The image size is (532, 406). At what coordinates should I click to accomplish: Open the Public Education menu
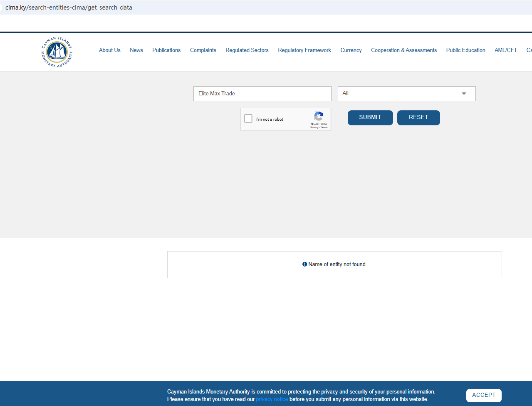point(466,50)
